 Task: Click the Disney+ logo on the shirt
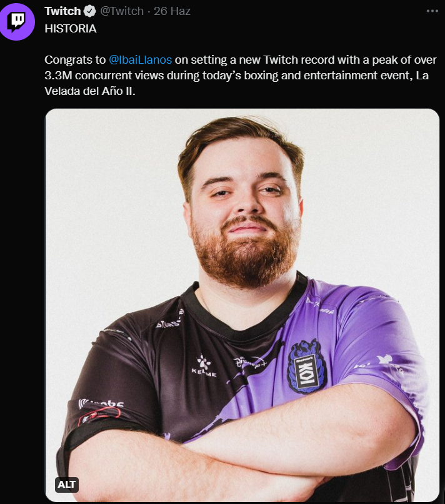click(x=249, y=362)
